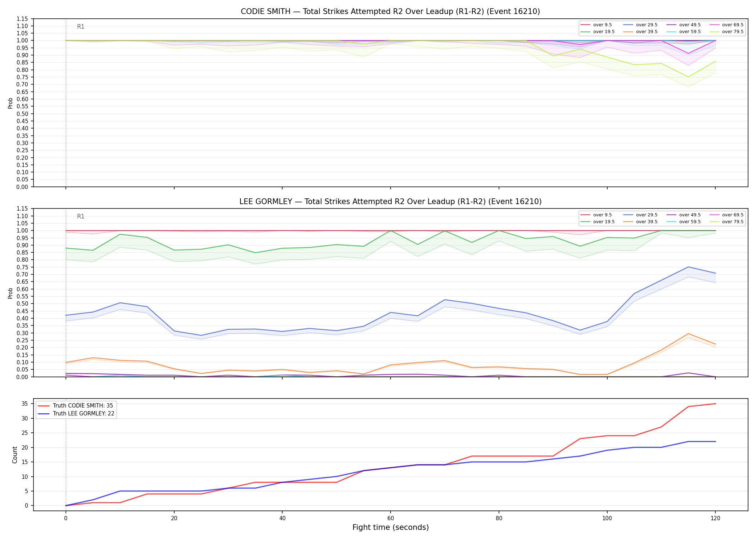Click Count axis tick "15"
Screen dimensions: 756x540
pos(25,462)
